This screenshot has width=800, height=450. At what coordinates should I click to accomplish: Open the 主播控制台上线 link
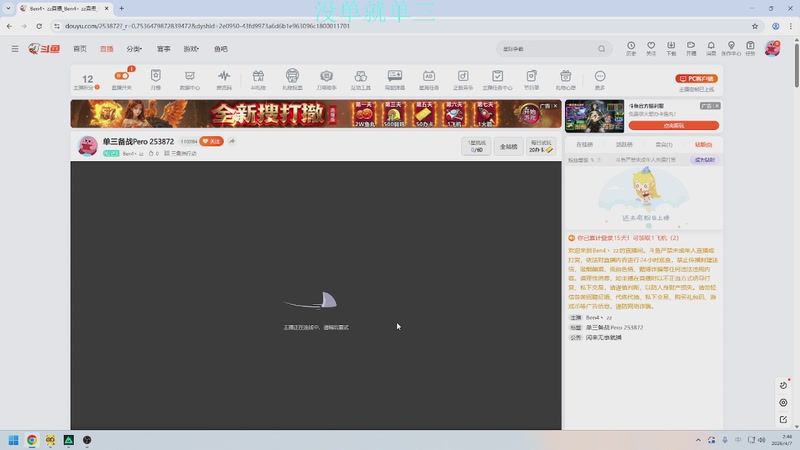[696, 89]
